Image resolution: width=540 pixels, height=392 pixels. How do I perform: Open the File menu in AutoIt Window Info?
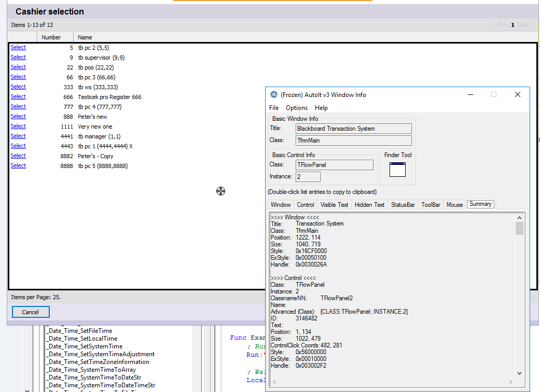tap(274, 108)
